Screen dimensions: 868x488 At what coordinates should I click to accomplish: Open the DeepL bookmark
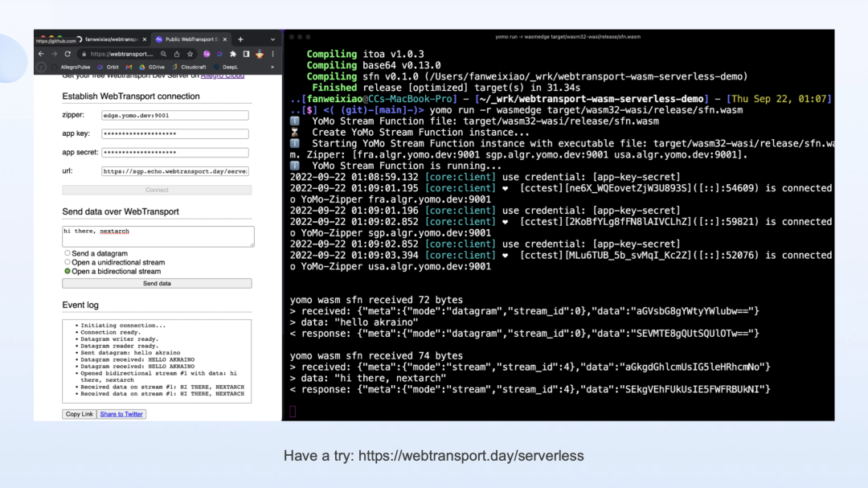pos(225,67)
